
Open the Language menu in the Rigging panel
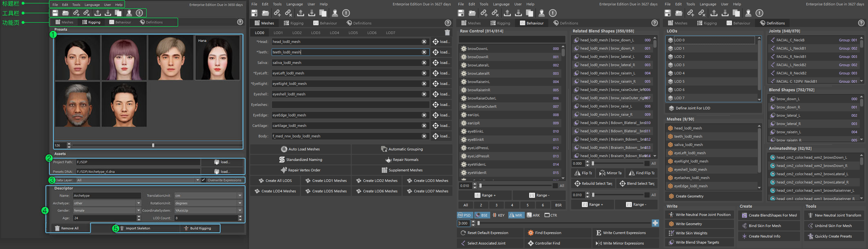pos(92,5)
